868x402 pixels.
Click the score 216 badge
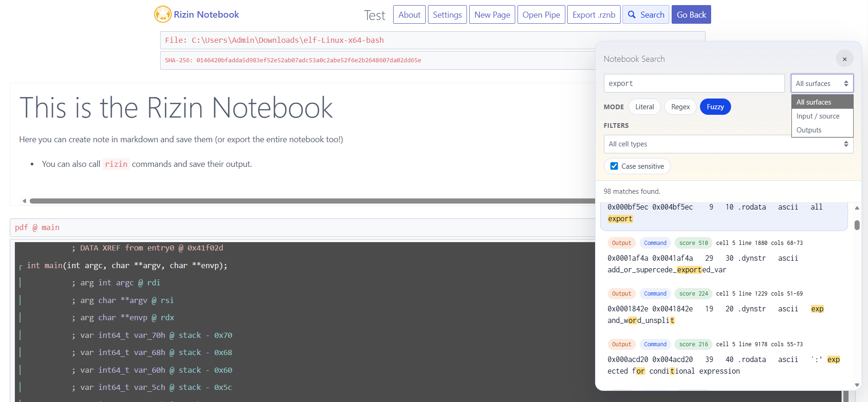[693, 344]
